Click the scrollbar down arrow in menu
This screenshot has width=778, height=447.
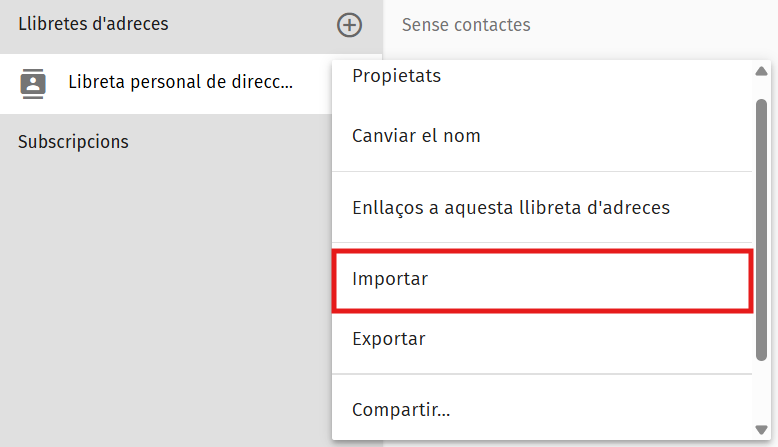tap(761, 429)
